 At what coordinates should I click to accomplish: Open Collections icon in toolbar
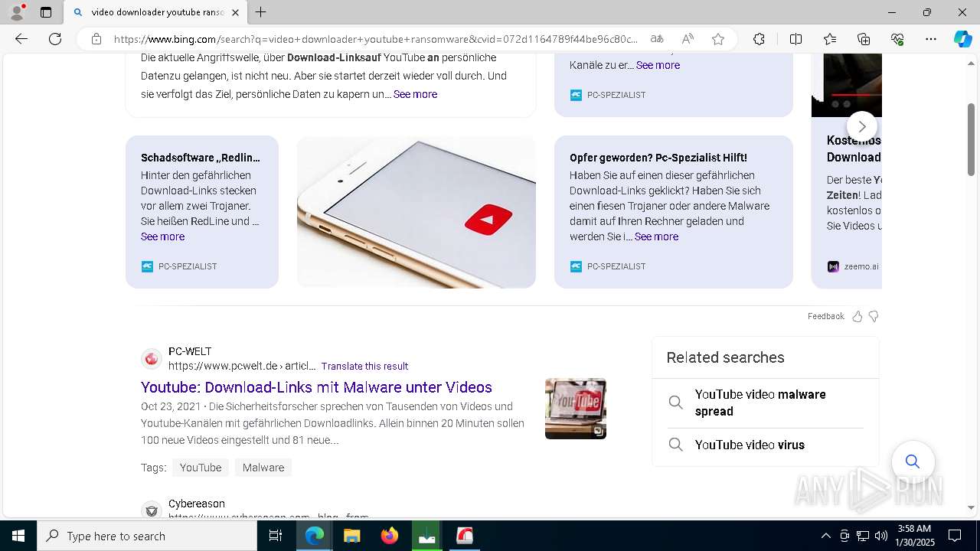[x=864, y=39]
